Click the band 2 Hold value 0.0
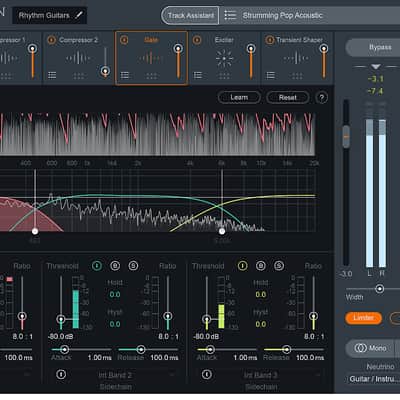Viewport: 400px width, 400px height. (x=115, y=295)
